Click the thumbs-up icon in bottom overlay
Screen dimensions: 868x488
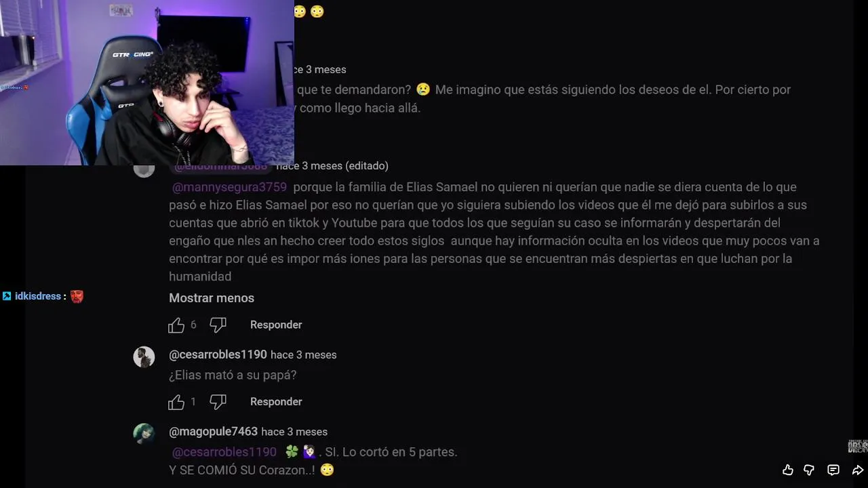pos(787,470)
